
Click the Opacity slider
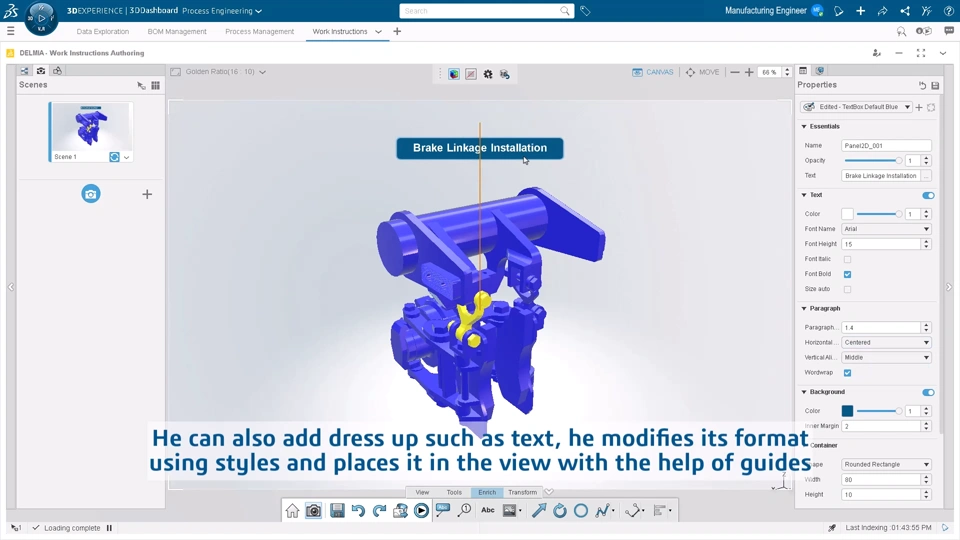(873, 161)
